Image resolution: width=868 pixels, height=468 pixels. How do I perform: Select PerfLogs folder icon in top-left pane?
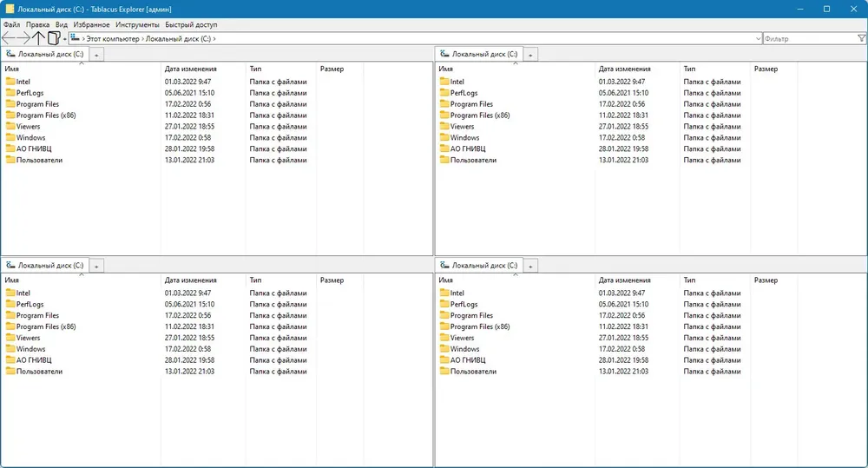click(x=10, y=93)
